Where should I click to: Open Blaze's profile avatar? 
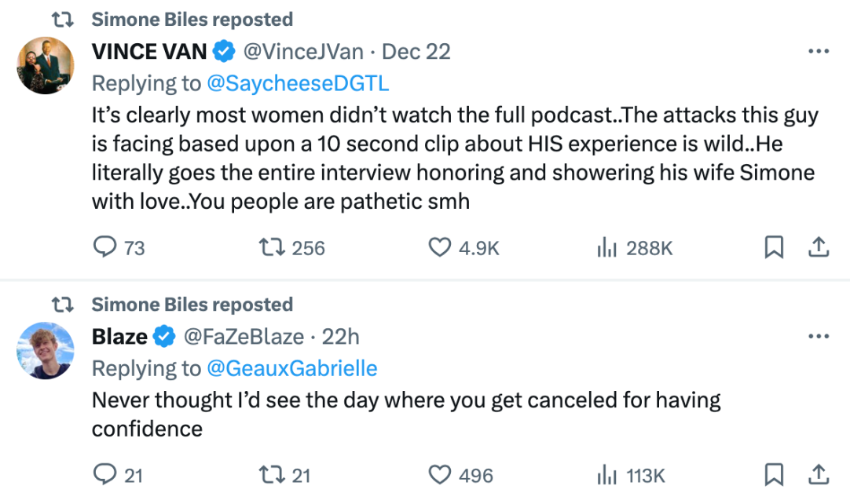[45, 351]
